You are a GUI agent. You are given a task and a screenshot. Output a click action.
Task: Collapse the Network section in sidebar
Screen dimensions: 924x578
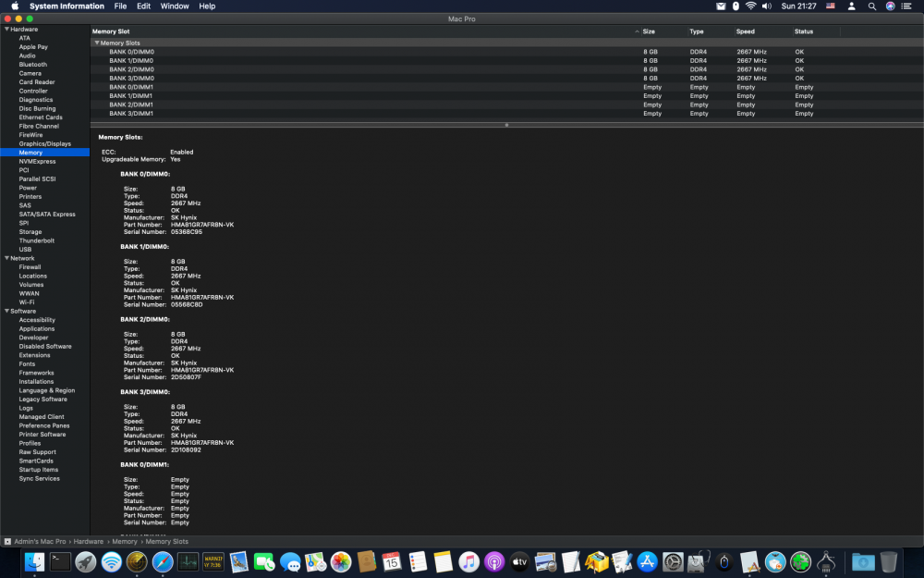point(6,258)
